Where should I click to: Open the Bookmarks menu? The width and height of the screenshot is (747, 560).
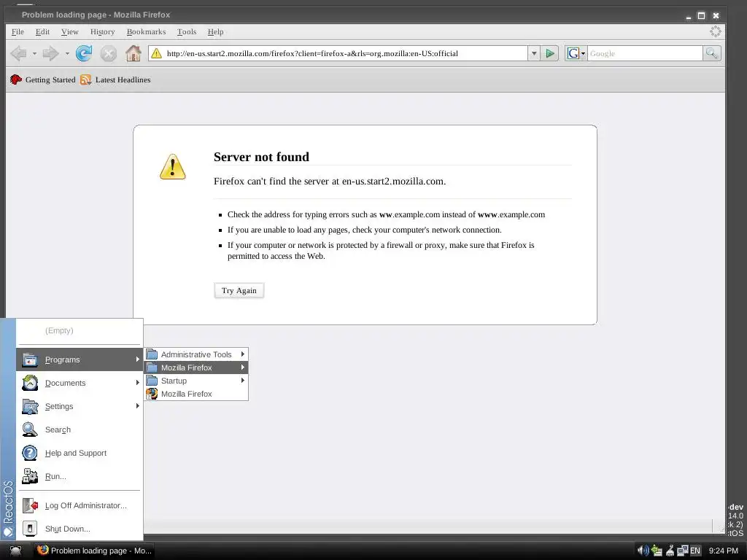tap(146, 31)
